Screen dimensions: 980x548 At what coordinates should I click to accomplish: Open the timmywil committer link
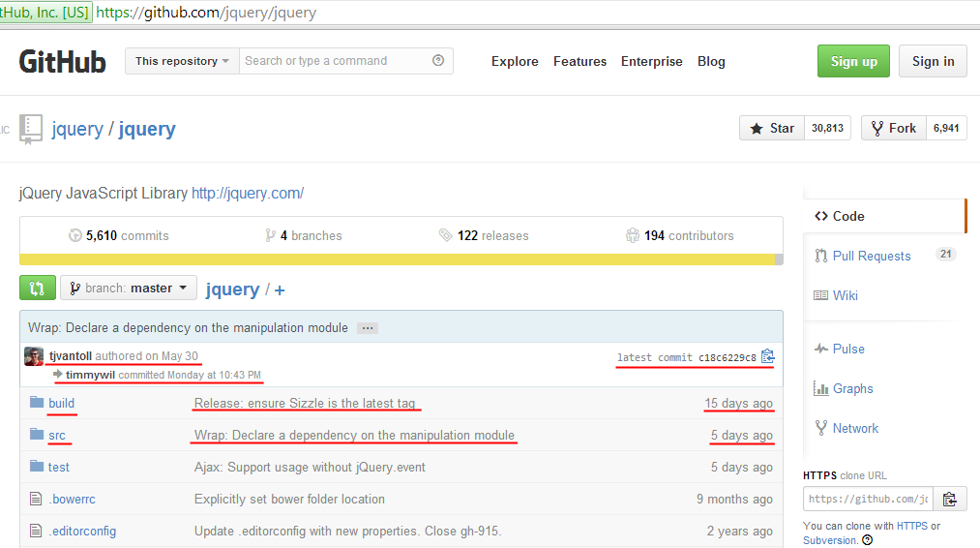pyautogui.click(x=91, y=375)
